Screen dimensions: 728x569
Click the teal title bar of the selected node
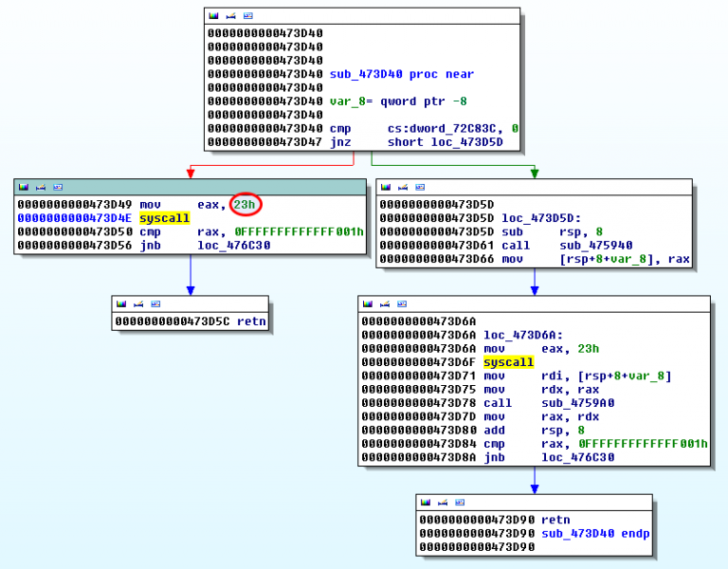[x=190, y=187]
